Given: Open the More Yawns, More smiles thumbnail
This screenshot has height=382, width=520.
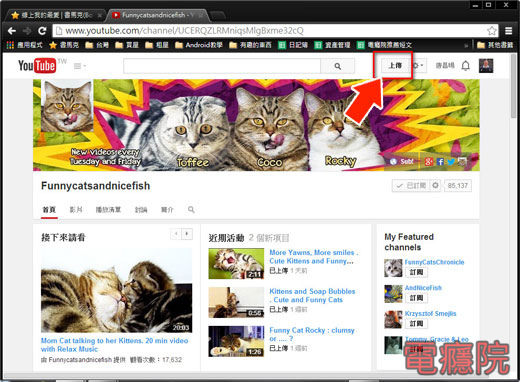Looking at the screenshot, I should pyautogui.click(x=236, y=263).
